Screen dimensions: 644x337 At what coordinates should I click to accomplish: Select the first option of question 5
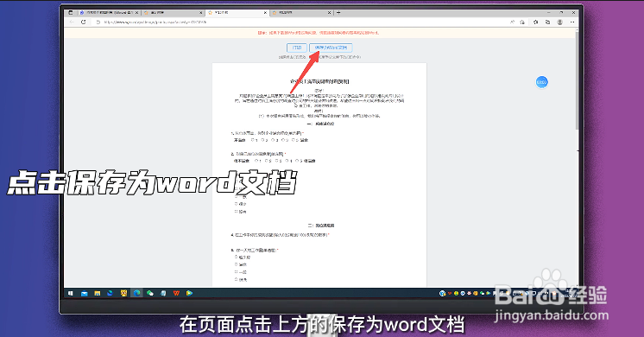pos(237,258)
